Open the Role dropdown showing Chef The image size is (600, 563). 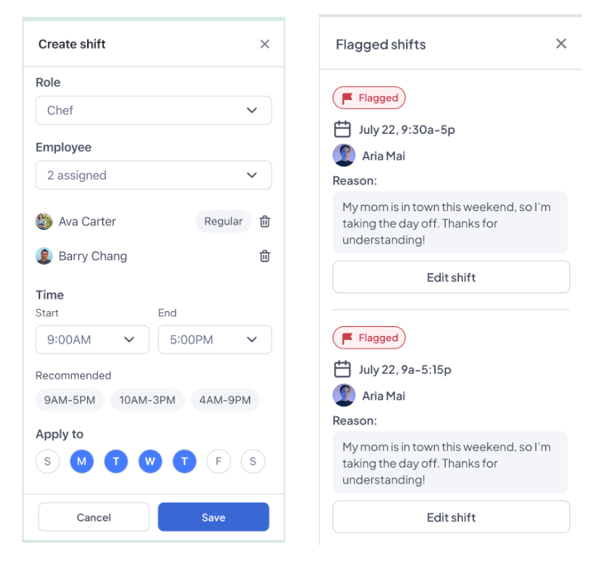click(x=153, y=110)
